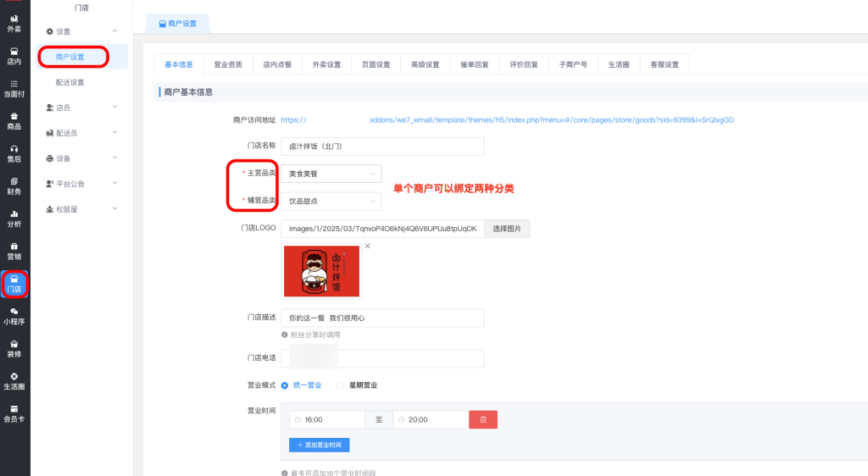Select the 统一营业 radio button
868x476 pixels.
tap(285, 385)
